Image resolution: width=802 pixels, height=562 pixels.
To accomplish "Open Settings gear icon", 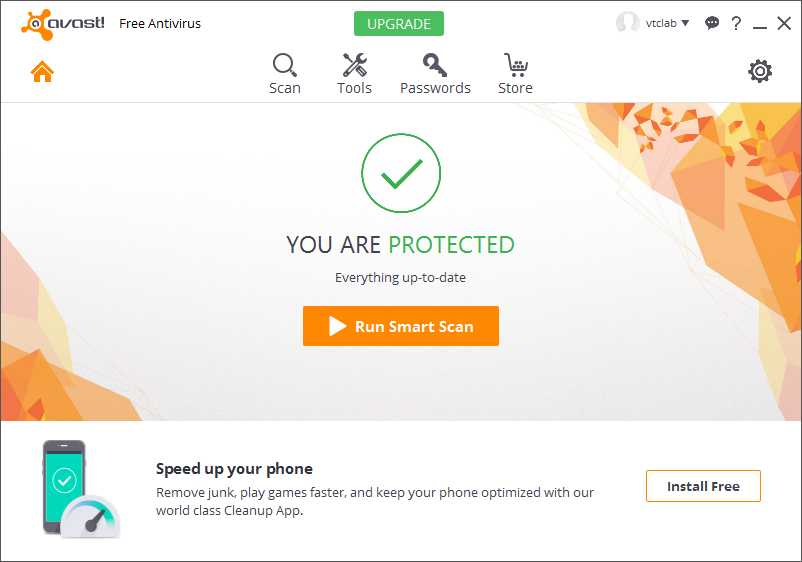I will pos(760,71).
